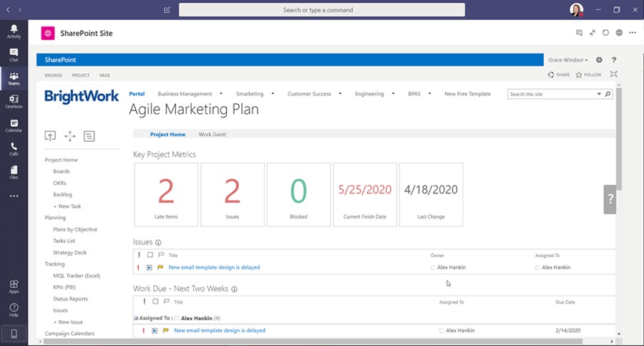Tick the Issues table header checkbox
The width and height of the screenshot is (644, 346).
pyautogui.click(x=150, y=255)
